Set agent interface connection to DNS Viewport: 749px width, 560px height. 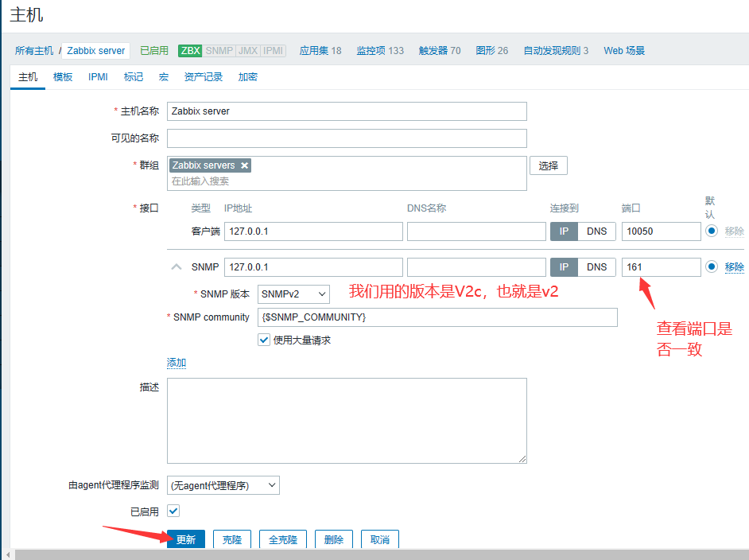[x=596, y=231]
